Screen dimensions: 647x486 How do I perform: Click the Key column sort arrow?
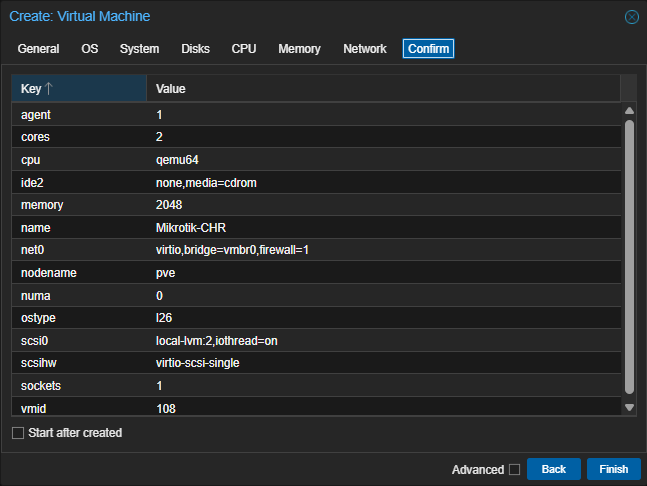49,88
